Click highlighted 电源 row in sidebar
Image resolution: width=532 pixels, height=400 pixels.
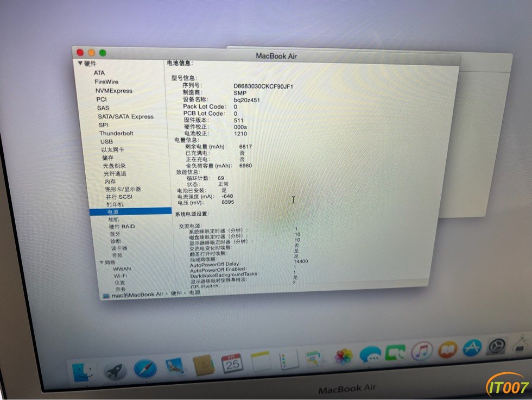pos(130,212)
